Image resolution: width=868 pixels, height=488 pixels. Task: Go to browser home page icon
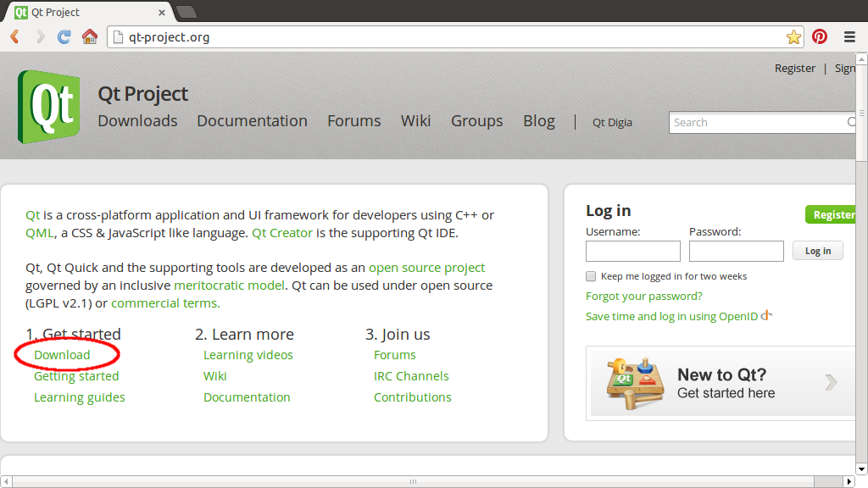90,36
